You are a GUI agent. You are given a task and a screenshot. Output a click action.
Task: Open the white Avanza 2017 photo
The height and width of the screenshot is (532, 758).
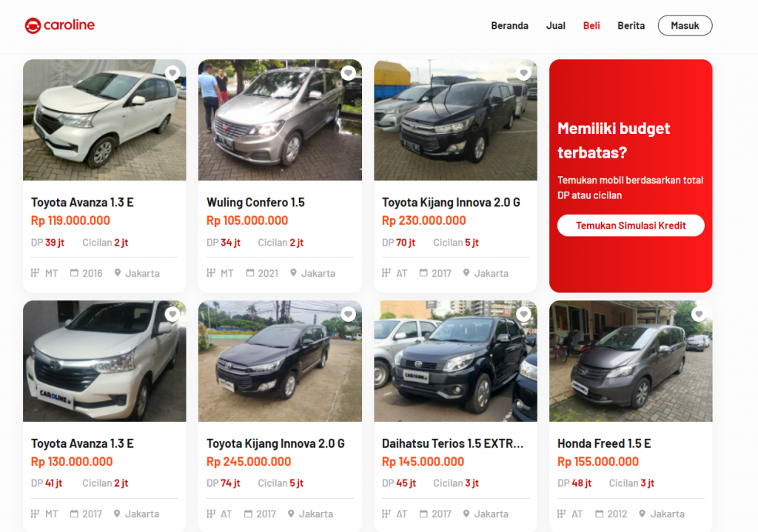104,361
